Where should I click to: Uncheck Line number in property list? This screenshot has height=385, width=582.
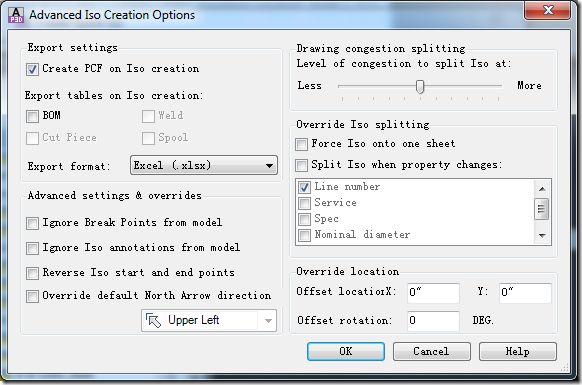(304, 187)
